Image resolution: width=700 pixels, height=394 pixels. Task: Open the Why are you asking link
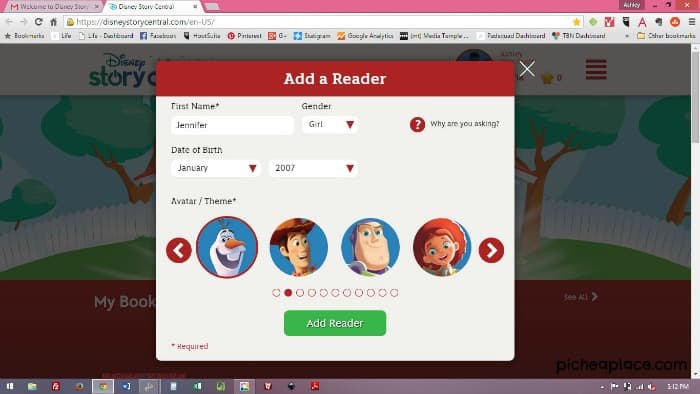pyautogui.click(x=465, y=124)
